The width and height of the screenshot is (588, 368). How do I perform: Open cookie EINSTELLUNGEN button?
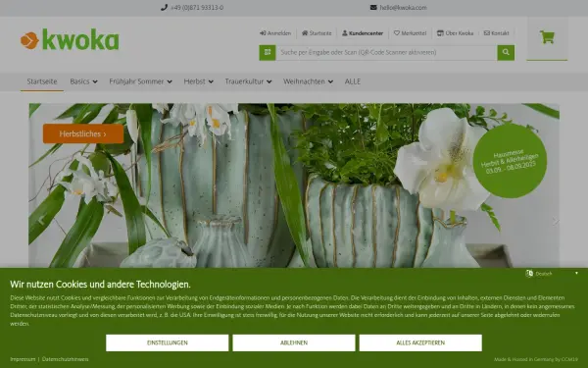point(167,342)
